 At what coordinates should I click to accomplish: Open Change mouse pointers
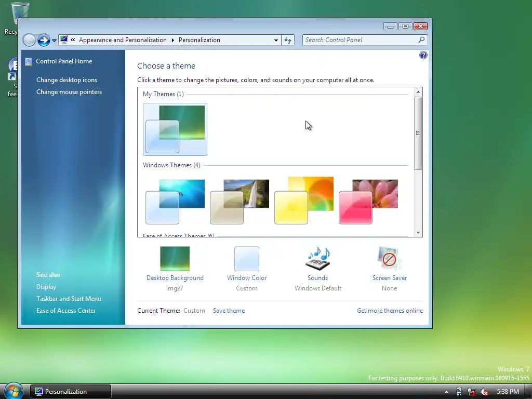tap(69, 92)
